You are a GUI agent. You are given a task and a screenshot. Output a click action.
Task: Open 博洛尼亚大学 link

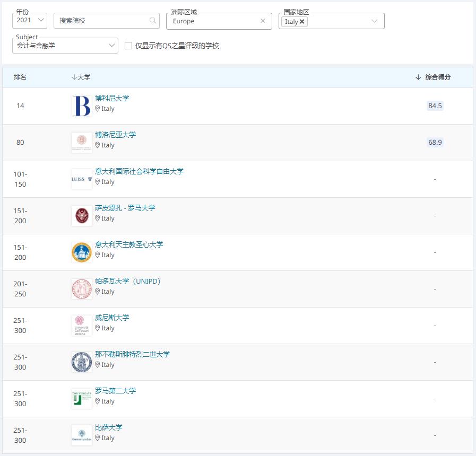click(115, 135)
